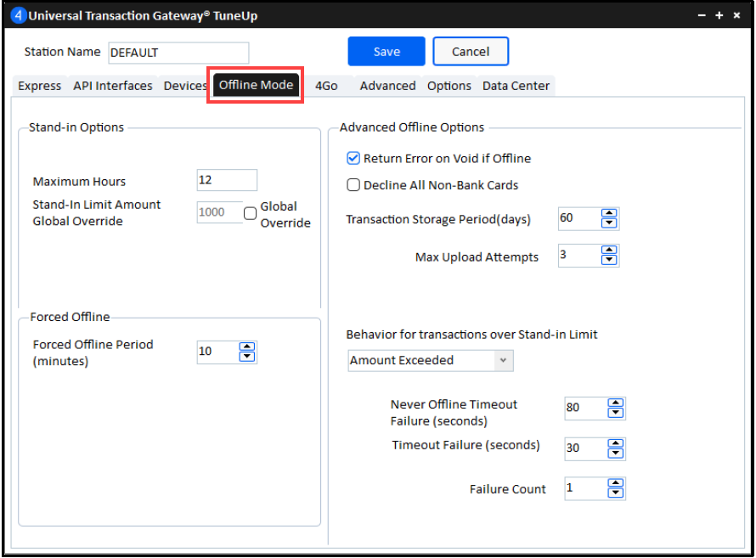Increase Transaction Storage Period using up arrow
Viewport: 756px width, 558px height.
coord(609,213)
